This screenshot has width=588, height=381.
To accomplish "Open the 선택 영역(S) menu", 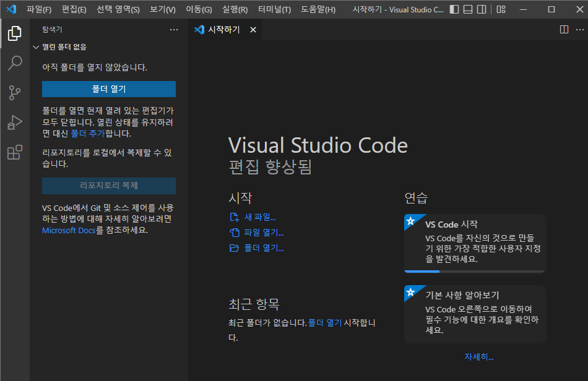I will tap(118, 9).
